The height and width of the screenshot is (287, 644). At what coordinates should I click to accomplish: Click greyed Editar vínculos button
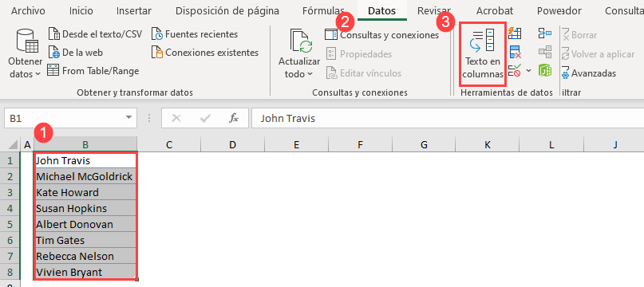pyautogui.click(x=364, y=73)
